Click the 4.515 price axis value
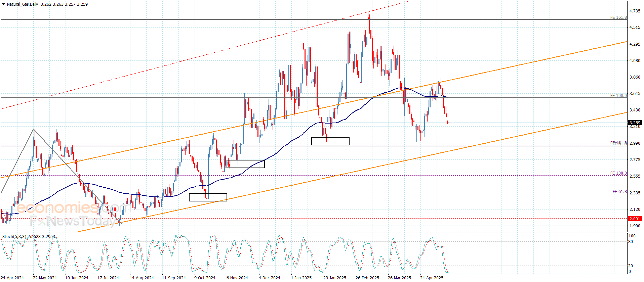This screenshot has height=282, width=644. [x=635, y=28]
